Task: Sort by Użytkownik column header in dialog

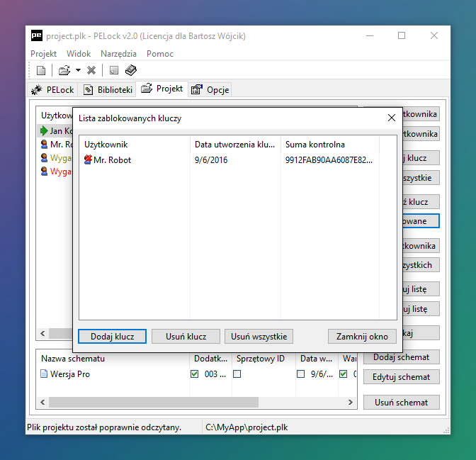Action: point(135,145)
